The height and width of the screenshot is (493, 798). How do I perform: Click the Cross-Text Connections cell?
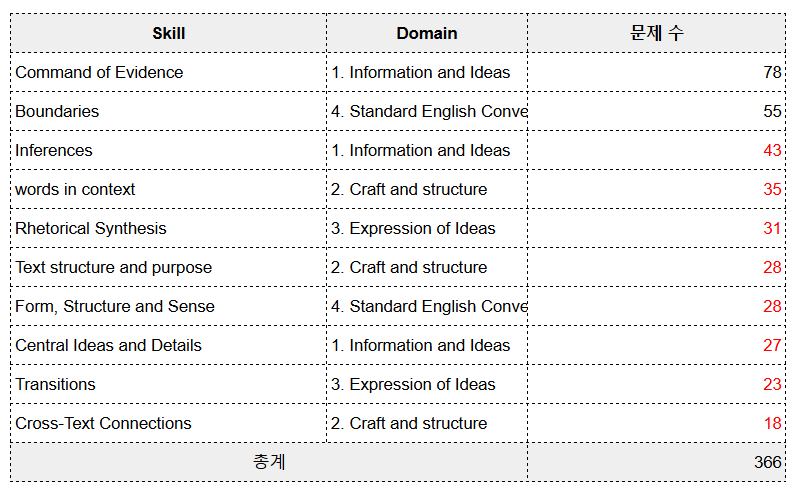168,423
